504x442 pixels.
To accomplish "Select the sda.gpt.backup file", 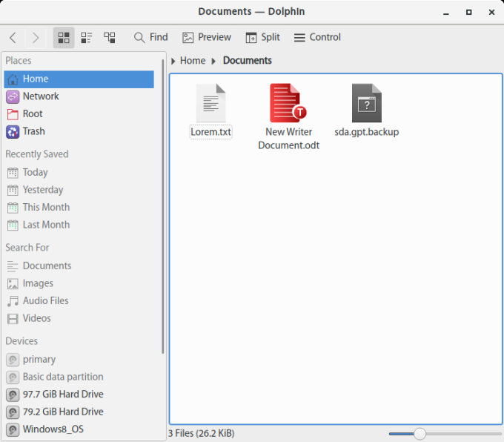I will tap(366, 104).
